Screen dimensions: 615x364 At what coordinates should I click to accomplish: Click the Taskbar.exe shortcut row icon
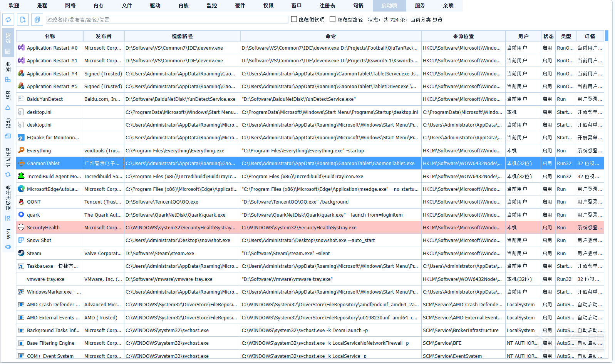[x=21, y=266]
